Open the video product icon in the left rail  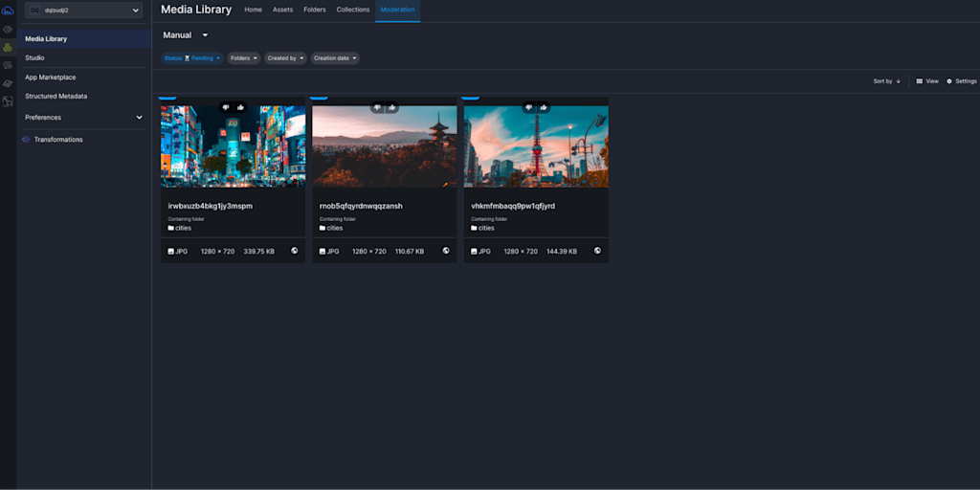(8, 65)
